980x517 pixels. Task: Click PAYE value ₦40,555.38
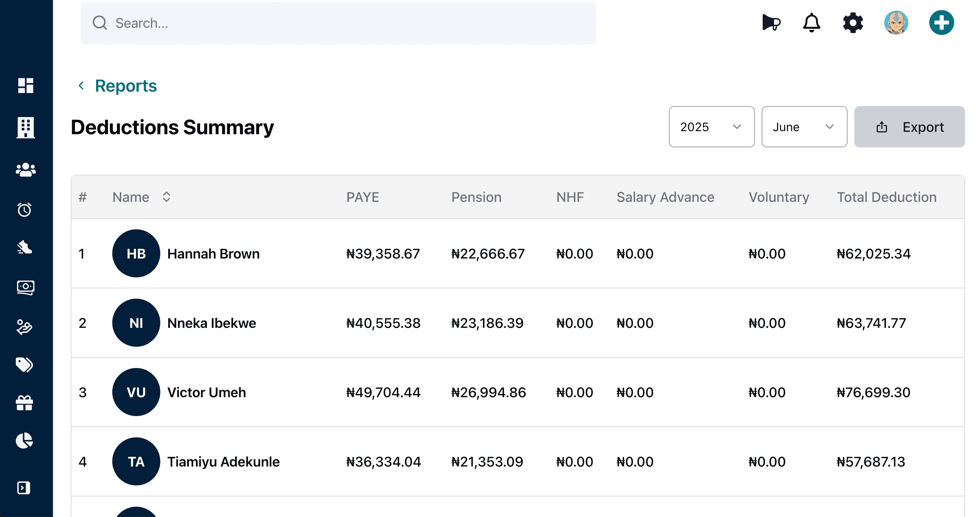(x=383, y=323)
